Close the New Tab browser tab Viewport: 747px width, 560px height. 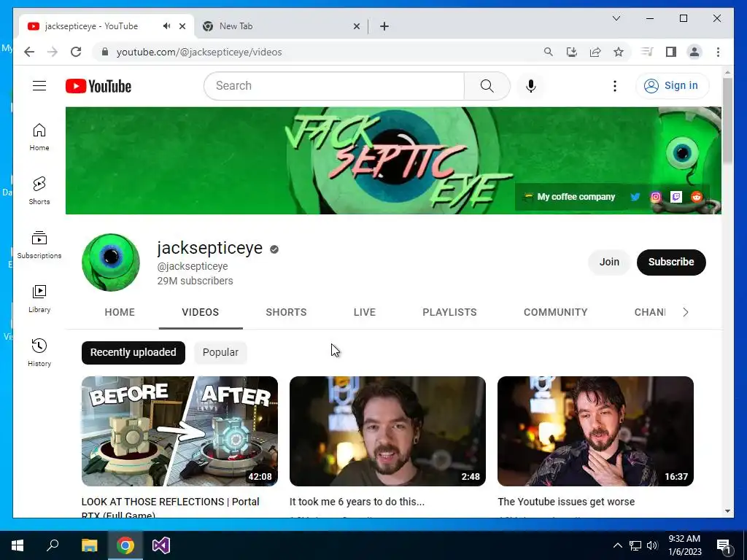tap(356, 26)
